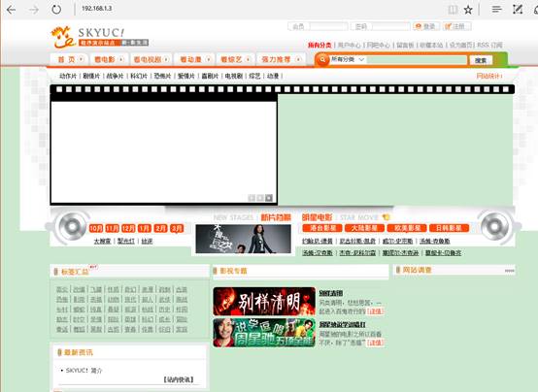This screenshot has height=392, width=538.
Task: Select the 10月 month button
Action: pos(96,228)
